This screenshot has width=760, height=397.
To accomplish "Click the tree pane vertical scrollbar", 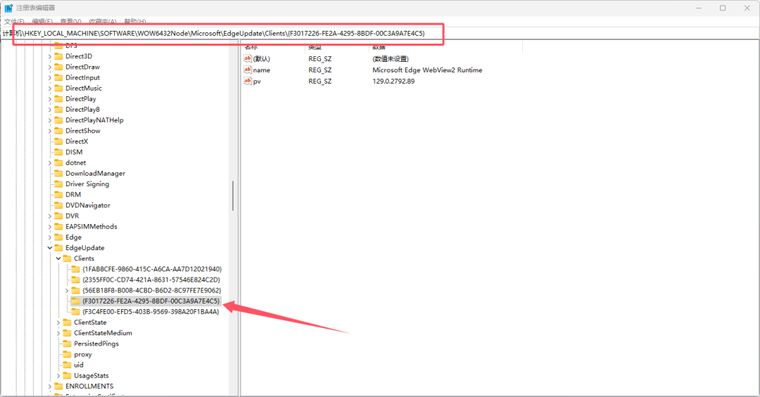I will click(233, 196).
